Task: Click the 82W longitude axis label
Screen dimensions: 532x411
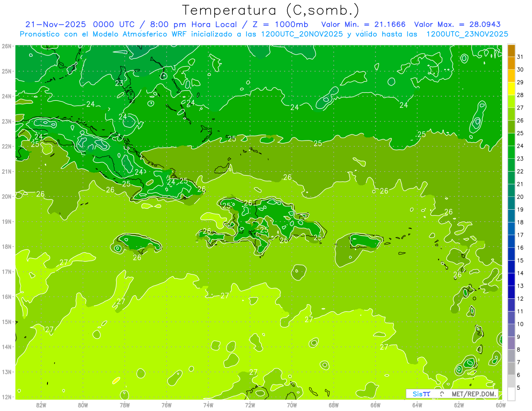Action: 41,405
